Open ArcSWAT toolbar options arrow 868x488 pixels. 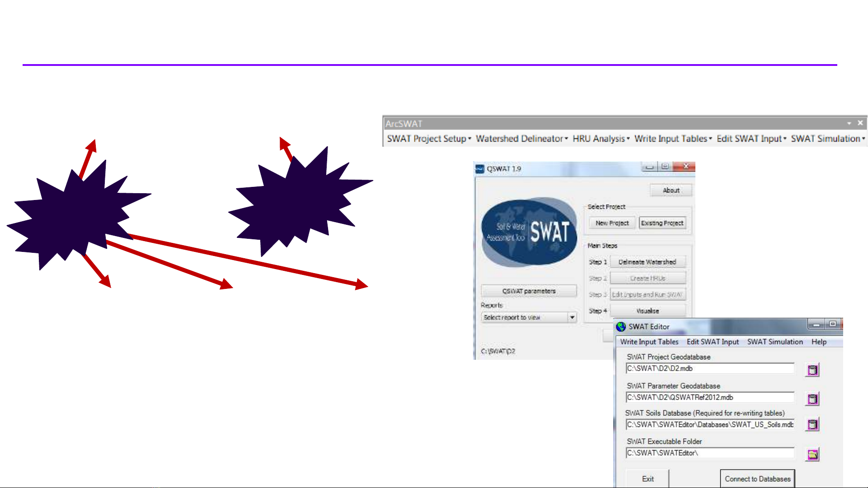[849, 123]
